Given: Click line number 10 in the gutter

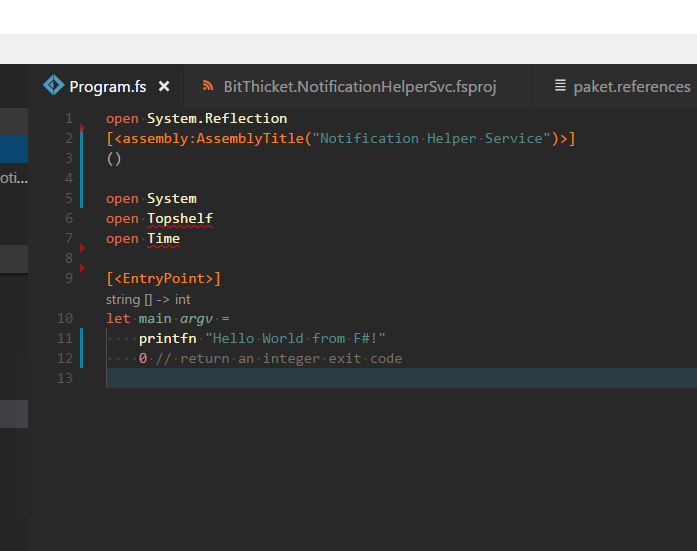Looking at the screenshot, I should click(x=65, y=319).
